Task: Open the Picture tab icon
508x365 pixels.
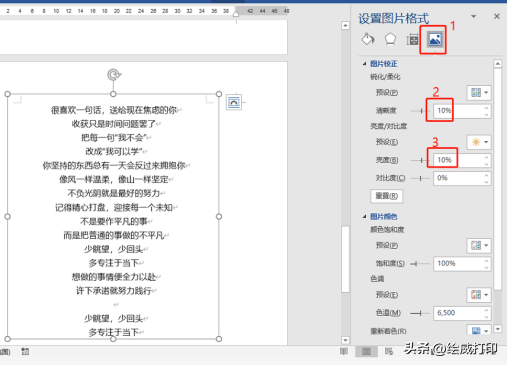Action: (435, 40)
